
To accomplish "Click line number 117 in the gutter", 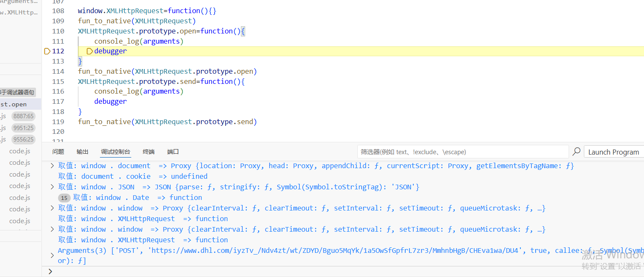I will point(58,102).
